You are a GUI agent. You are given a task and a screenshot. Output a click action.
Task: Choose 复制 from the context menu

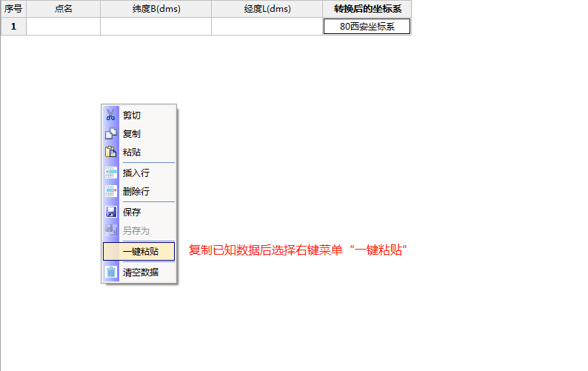(x=138, y=133)
